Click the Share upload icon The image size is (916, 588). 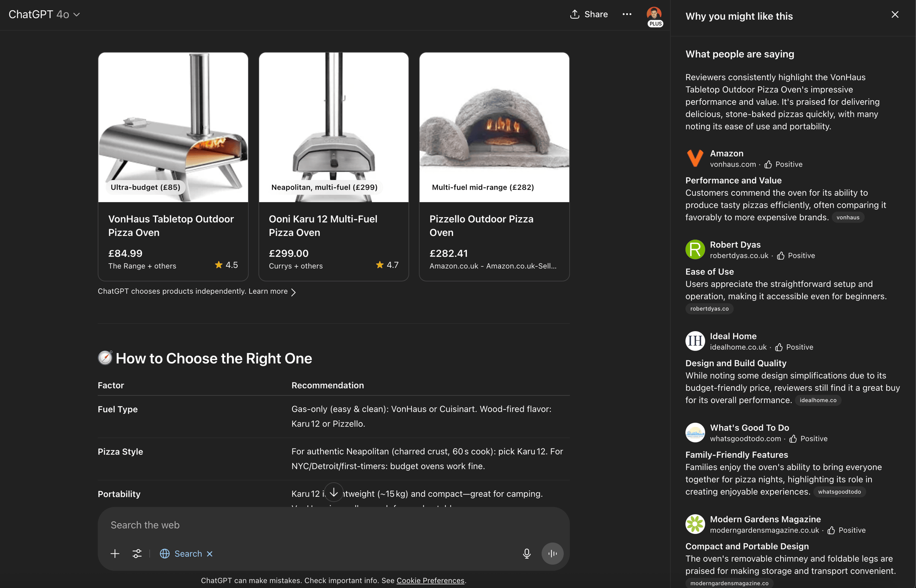point(575,14)
